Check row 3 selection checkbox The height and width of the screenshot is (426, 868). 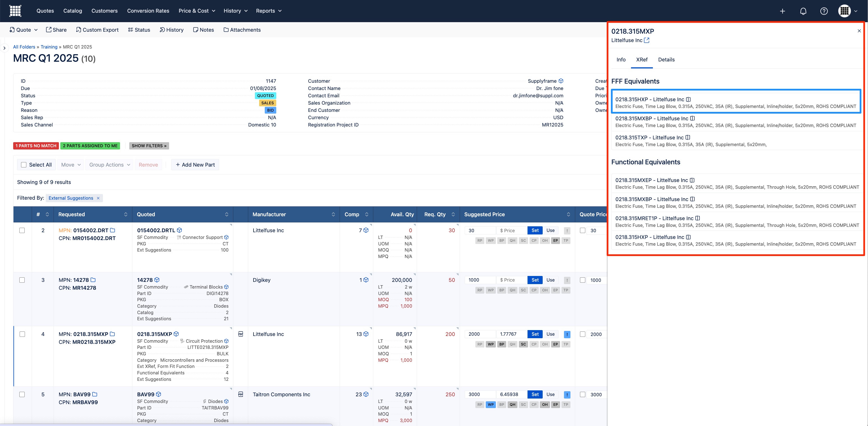[22, 280]
